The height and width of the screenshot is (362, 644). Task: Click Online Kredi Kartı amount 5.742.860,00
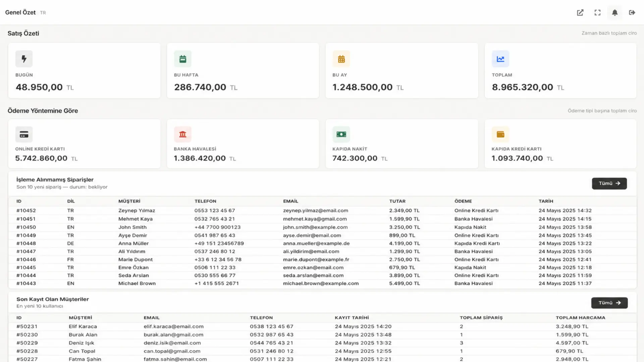(x=41, y=158)
